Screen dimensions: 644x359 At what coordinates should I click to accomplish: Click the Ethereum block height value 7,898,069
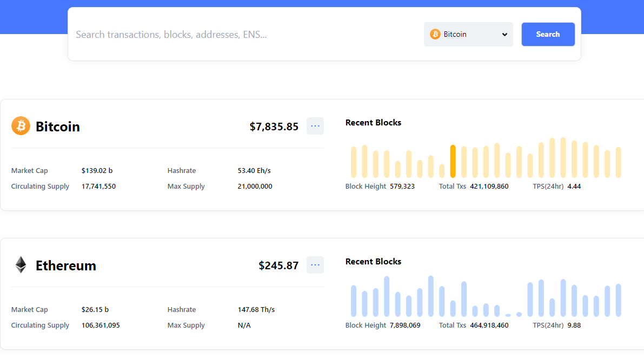[x=405, y=325]
